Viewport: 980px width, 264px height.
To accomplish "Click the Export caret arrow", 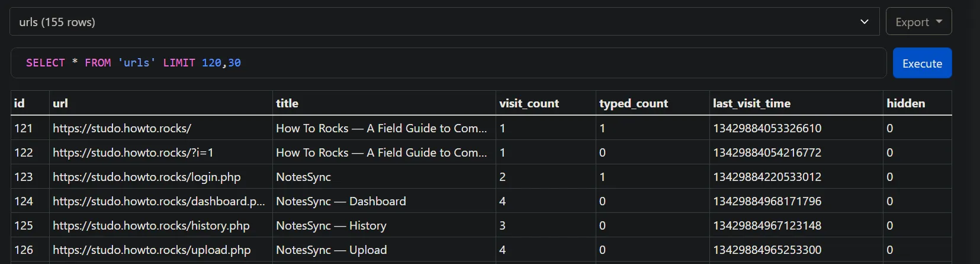I will click(939, 21).
